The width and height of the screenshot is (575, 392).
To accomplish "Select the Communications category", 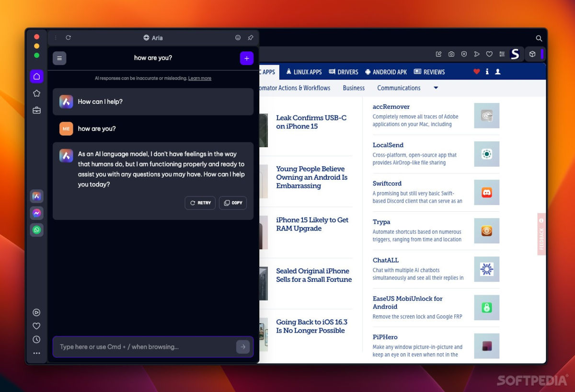I will [399, 88].
